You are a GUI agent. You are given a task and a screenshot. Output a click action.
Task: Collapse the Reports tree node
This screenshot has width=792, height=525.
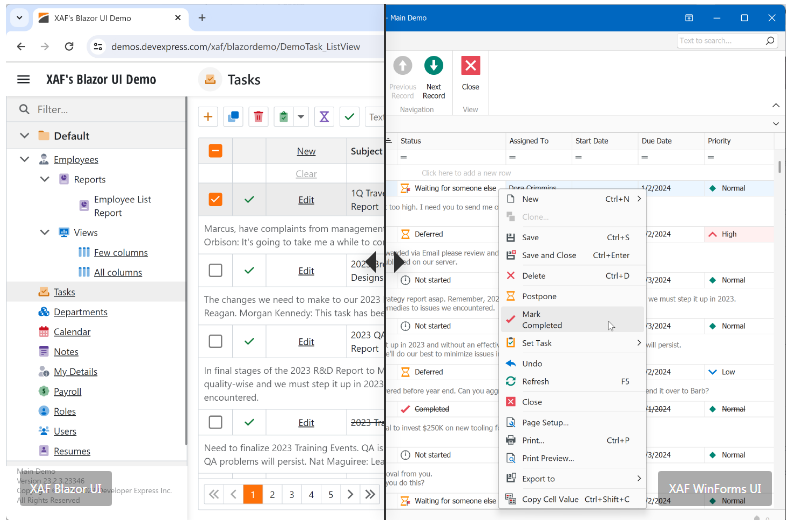[x=44, y=179]
